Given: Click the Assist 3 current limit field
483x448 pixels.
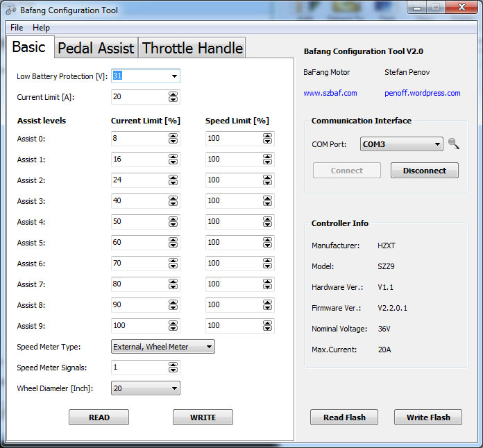Looking at the screenshot, I should pos(139,201).
